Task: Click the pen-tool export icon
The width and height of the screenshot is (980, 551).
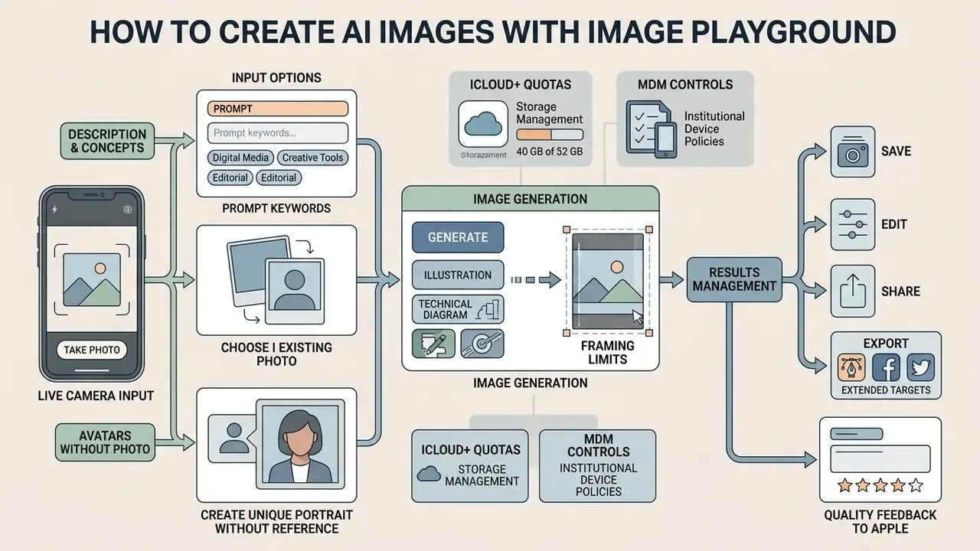Action: click(x=851, y=368)
